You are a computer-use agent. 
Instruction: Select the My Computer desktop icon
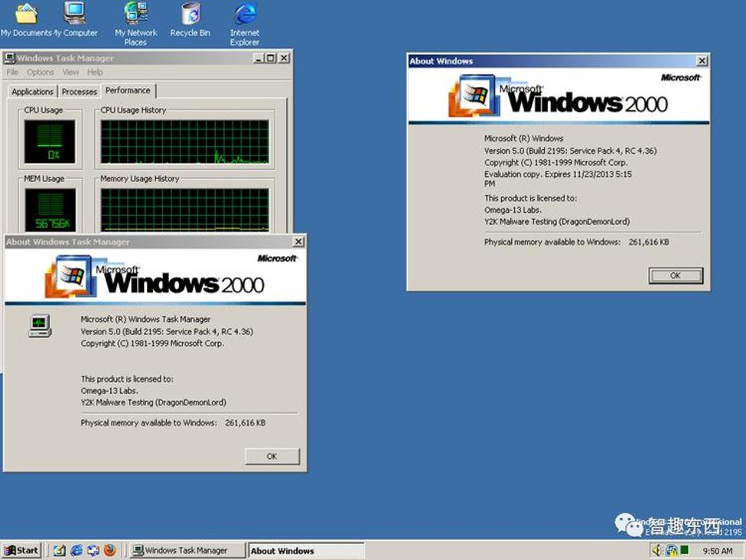pos(75,14)
